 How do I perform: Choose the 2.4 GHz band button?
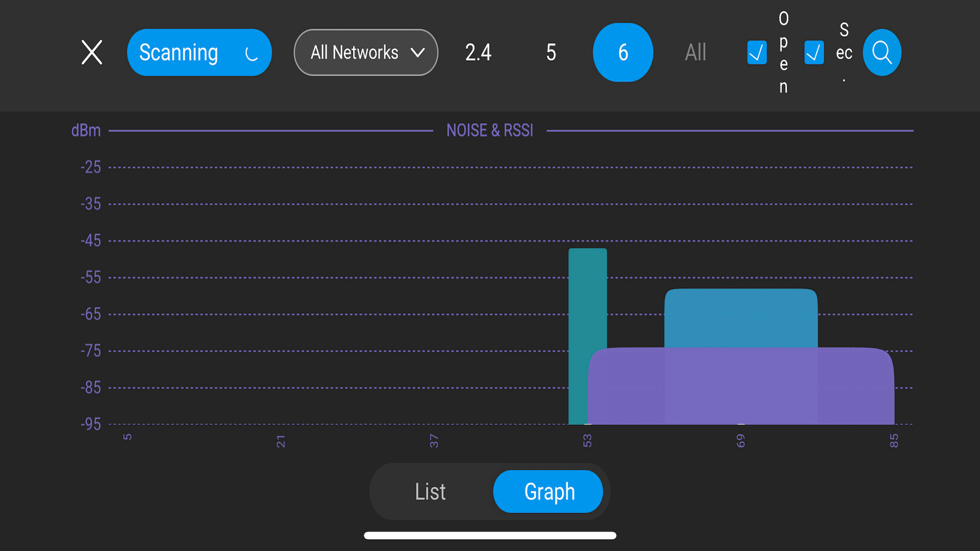[x=478, y=52]
